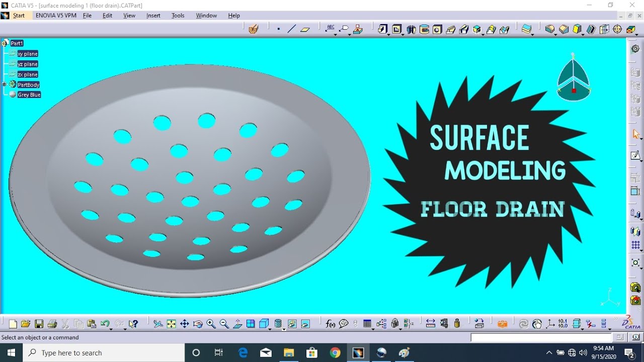
Task: Open the What's This help pointer
Action: [133, 324]
